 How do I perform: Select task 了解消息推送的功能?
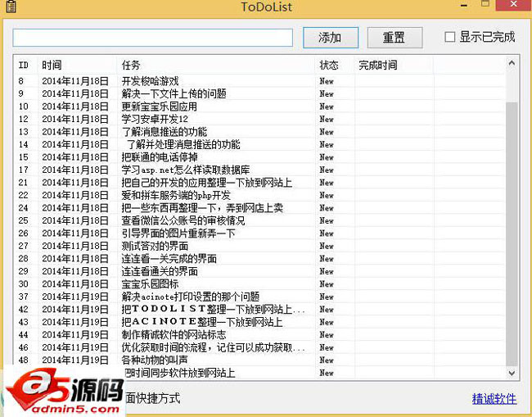(x=165, y=132)
